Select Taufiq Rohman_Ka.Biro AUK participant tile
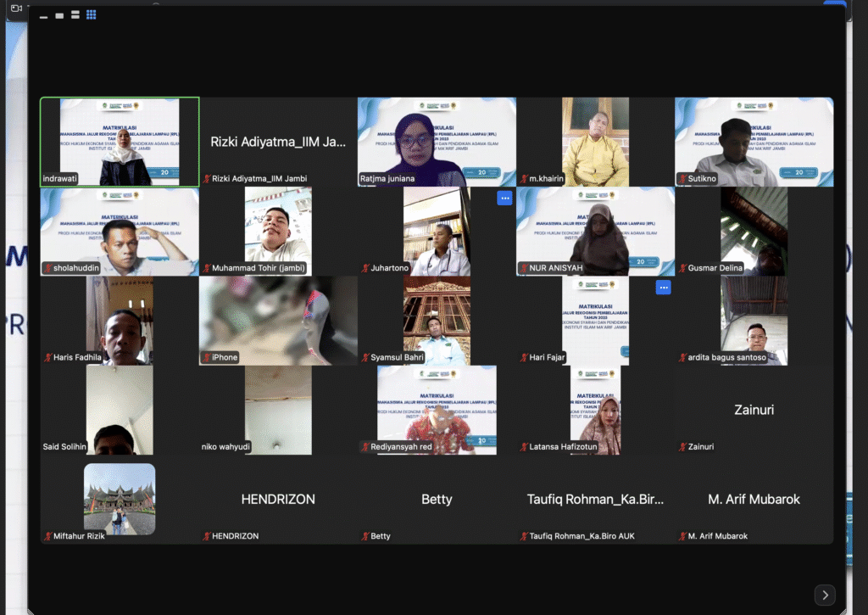 (595, 499)
